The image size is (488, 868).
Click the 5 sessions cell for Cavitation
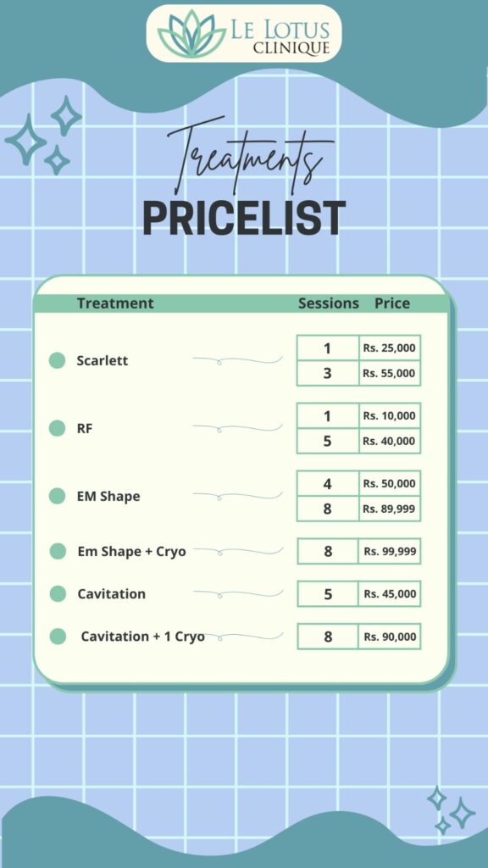328,594
